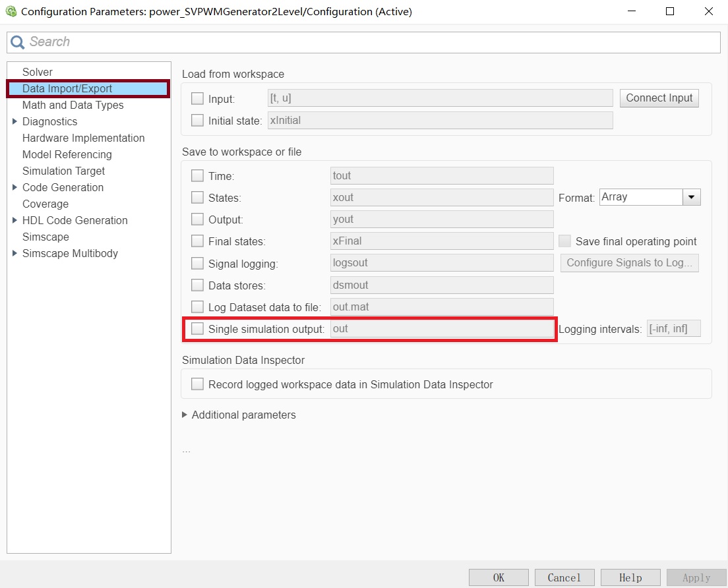Click the [t, u] input field
This screenshot has height=588, width=728.
(440, 98)
